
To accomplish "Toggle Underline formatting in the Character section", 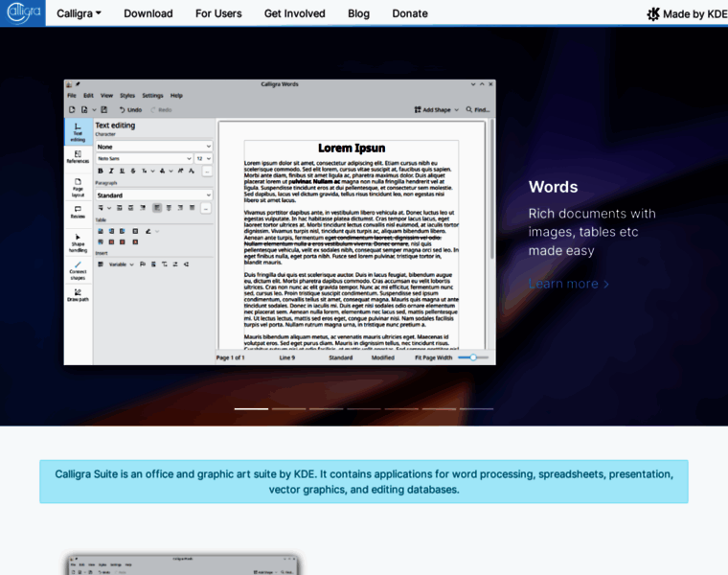I will (x=122, y=171).
